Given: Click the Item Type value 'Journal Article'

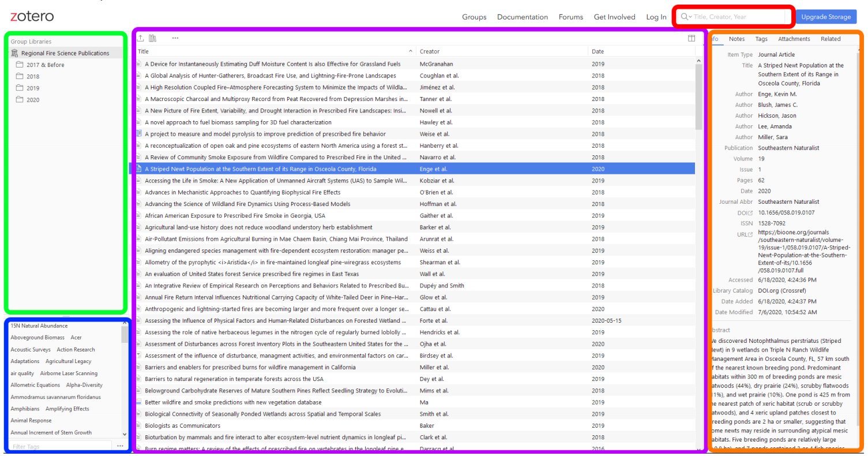Looking at the screenshot, I should [776, 55].
